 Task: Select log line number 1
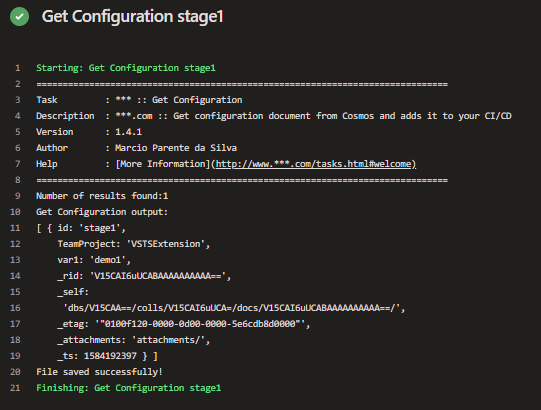tap(18, 68)
